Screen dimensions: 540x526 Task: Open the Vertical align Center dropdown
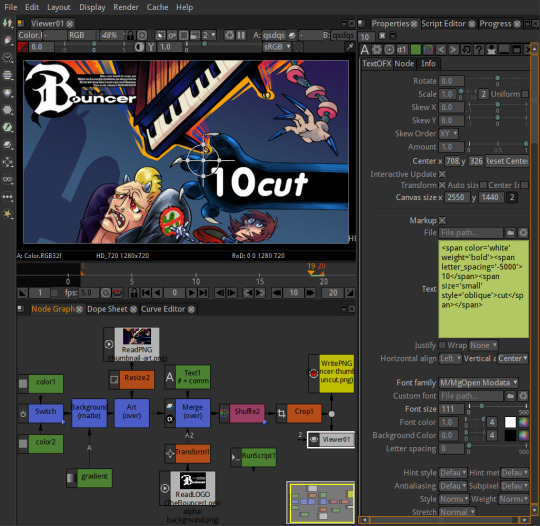pos(512,359)
